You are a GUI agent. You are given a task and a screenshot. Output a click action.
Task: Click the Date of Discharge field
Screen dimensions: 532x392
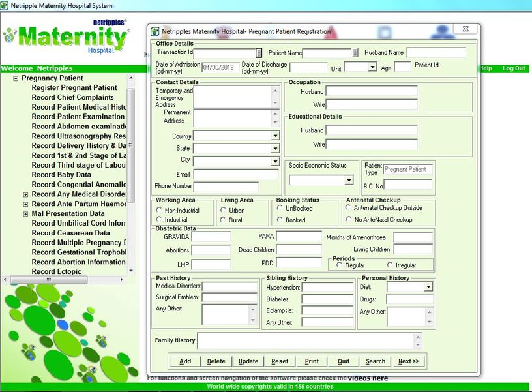click(x=308, y=67)
